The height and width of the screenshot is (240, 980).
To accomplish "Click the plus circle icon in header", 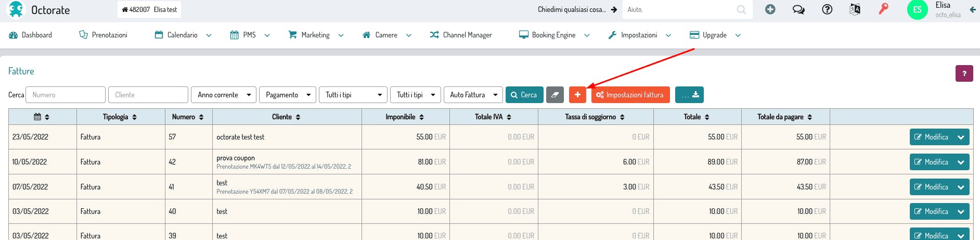I will [770, 9].
